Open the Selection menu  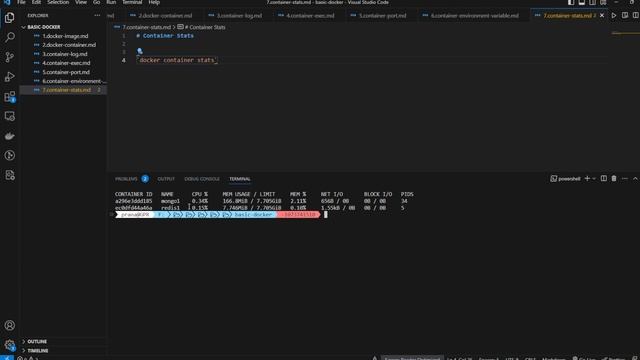58,2
